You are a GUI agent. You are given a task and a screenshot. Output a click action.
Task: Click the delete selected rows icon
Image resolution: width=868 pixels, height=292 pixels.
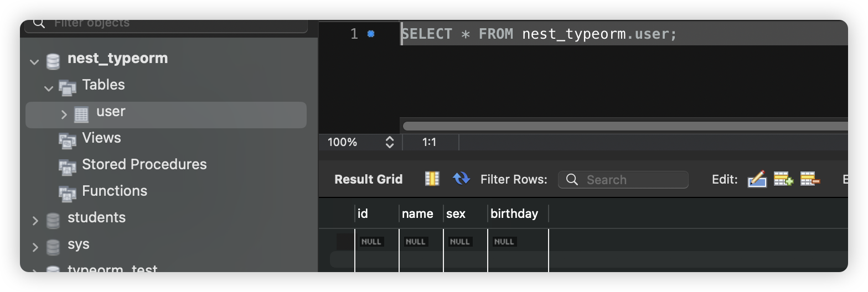pos(809,179)
